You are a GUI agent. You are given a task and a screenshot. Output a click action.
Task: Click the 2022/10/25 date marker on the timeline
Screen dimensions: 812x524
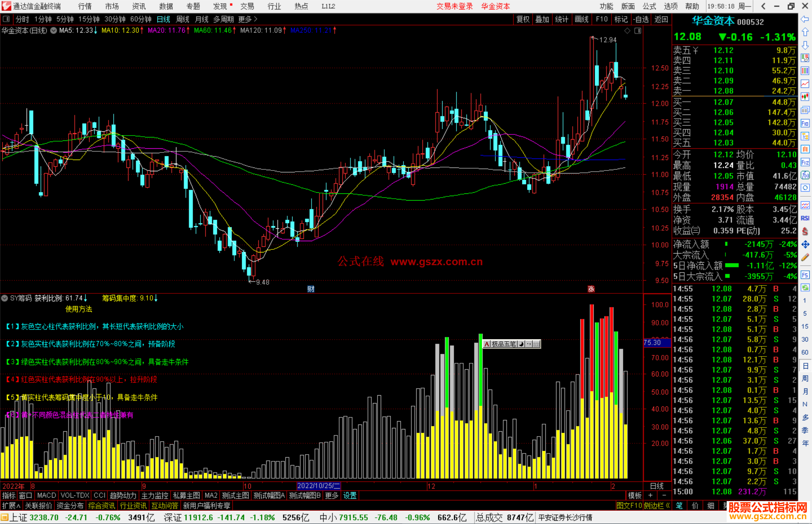318,486
